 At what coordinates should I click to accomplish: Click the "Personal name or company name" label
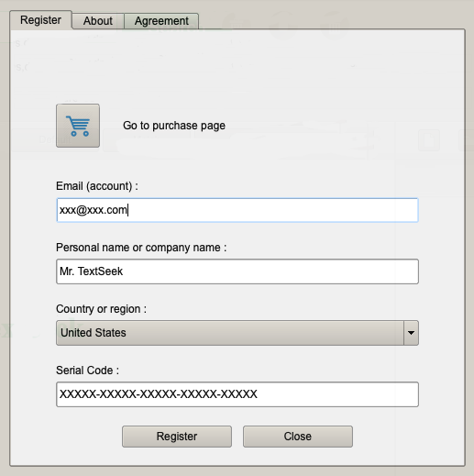[x=141, y=248]
